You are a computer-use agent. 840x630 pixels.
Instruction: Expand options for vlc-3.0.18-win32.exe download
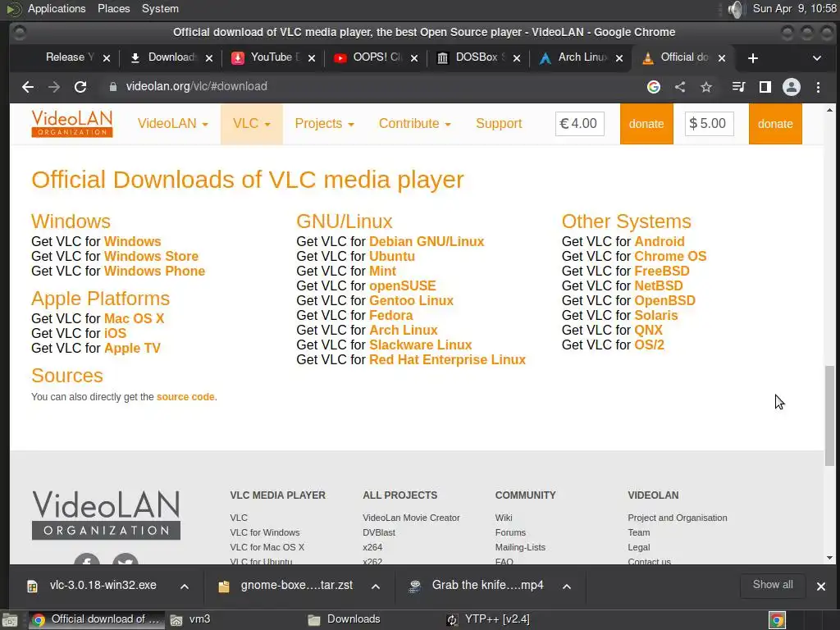185,587
